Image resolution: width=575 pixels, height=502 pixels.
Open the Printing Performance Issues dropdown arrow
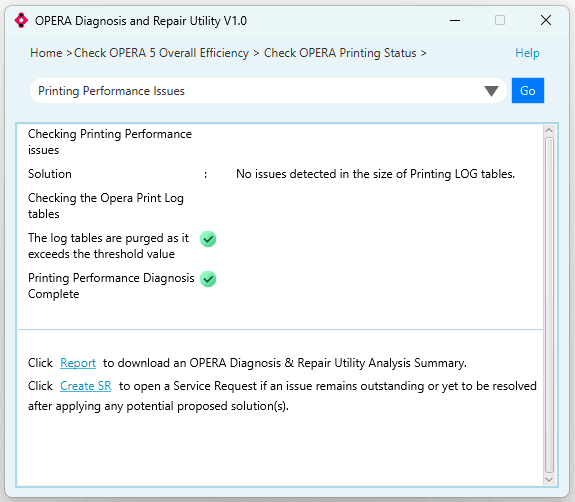point(491,91)
